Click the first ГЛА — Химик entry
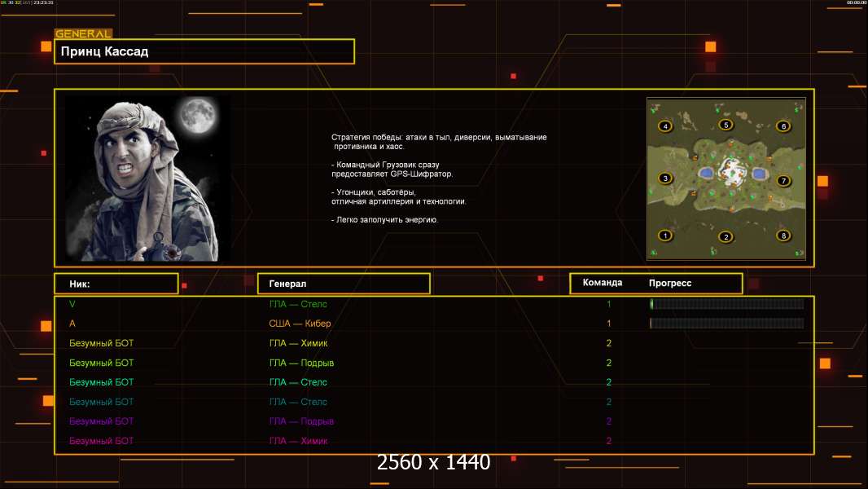868x489 pixels. (298, 343)
